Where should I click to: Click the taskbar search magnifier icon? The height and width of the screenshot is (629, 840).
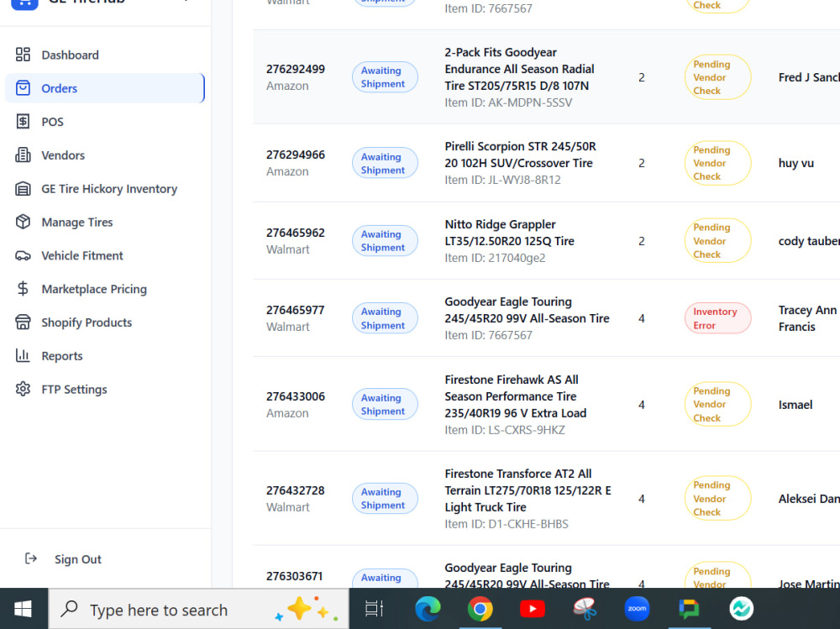(x=69, y=609)
